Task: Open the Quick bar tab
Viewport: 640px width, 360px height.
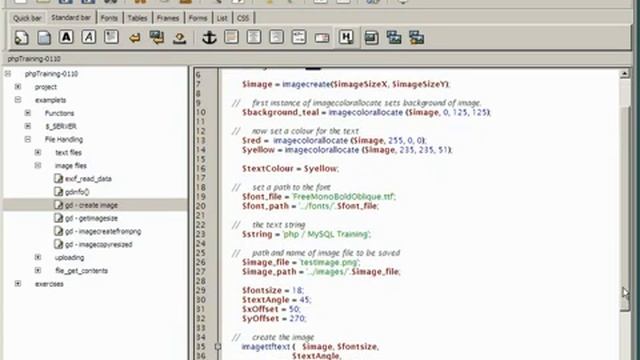Action: (x=27, y=18)
